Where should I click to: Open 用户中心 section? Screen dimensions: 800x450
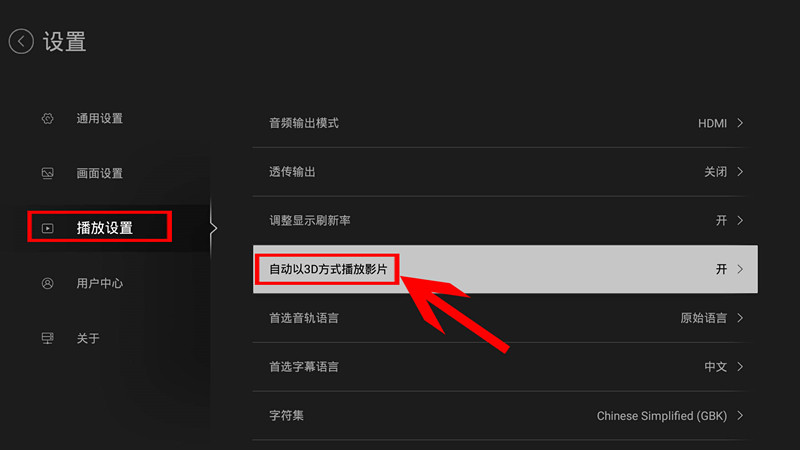pyautogui.click(x=99, y=283)
